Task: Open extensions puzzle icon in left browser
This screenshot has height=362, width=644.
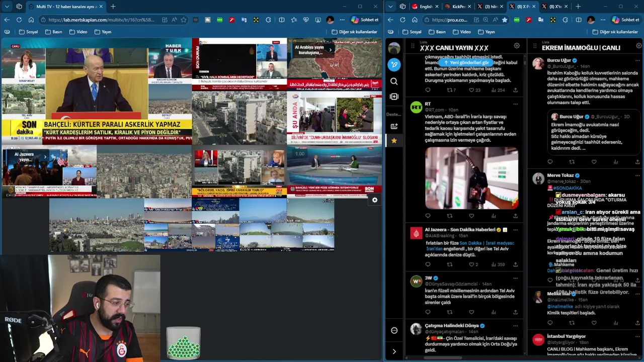Action: (x=268, y=20)
